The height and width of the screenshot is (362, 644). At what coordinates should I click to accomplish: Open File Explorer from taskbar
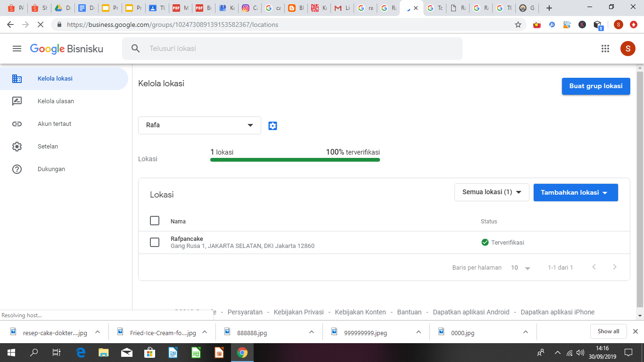[104, 352]
